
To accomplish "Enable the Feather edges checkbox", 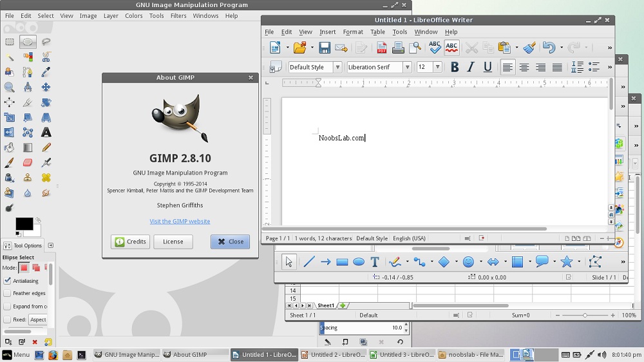I will click(x=7, y=293).
